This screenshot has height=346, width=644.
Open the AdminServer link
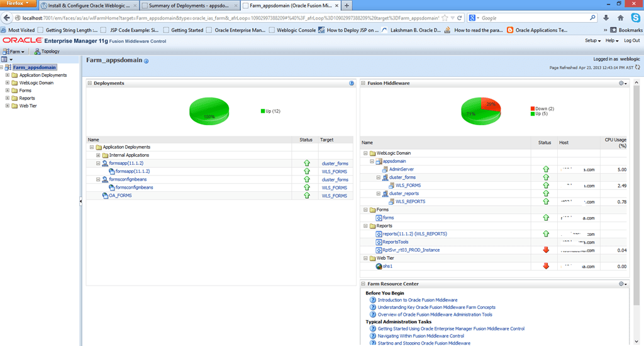(401, 169)
